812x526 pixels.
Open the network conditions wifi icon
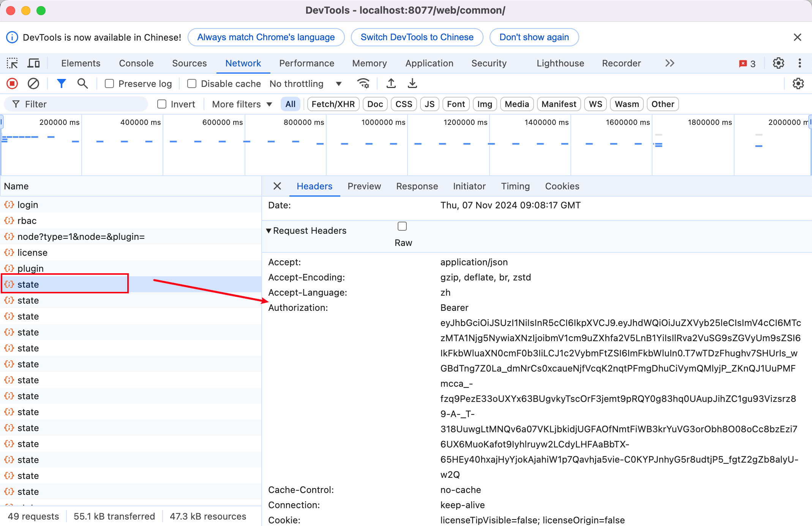363,83
